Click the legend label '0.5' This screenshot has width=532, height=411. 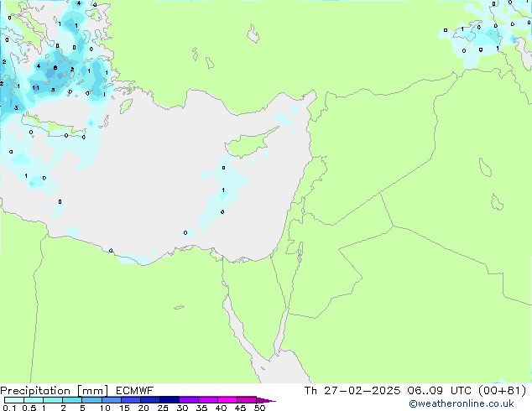pyautogui.click(x=29, y=408)
